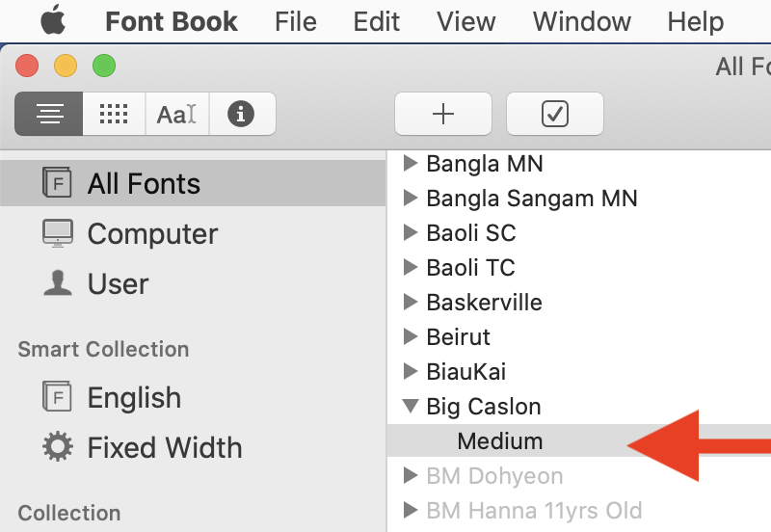The height and width of the screenshot is (532, 771).
Task: Open the View menu
Action: pyautogui.click(x=465, y=21)
